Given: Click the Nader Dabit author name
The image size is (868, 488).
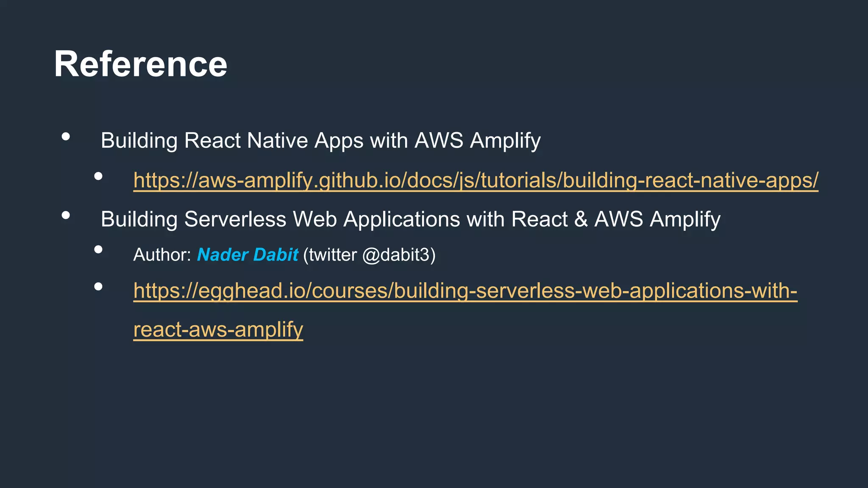Looking at the screenshot, I should click(248, 255).
